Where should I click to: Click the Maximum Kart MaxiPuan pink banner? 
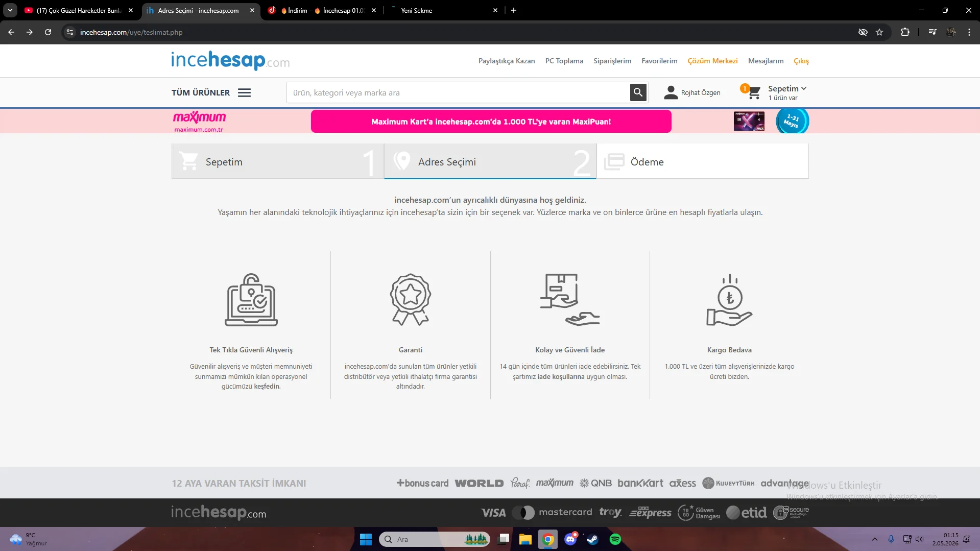pyautogui.click(x=491, y=122)
